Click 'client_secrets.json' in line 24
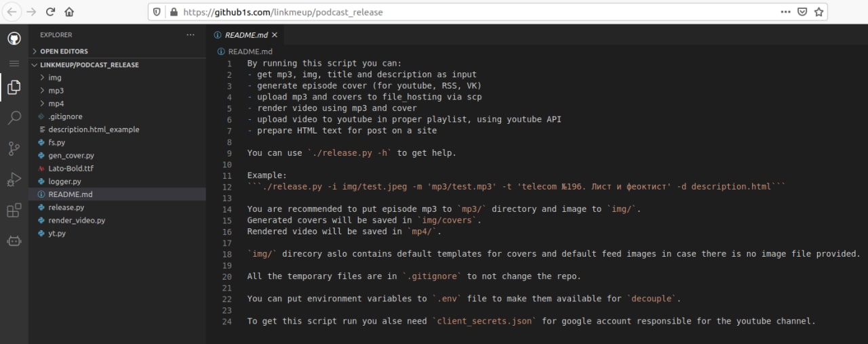Viewport: 868px width, 344px height. click(x=484, y=321)
